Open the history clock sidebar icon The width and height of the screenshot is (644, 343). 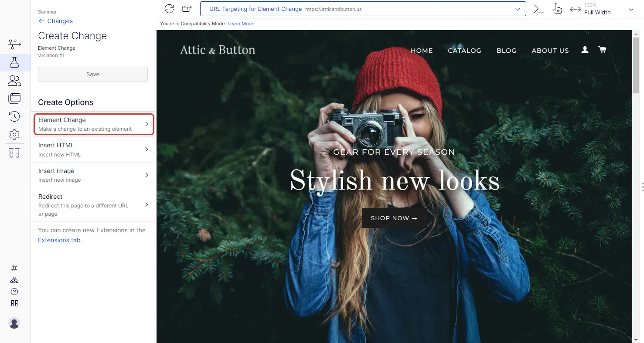14,116
